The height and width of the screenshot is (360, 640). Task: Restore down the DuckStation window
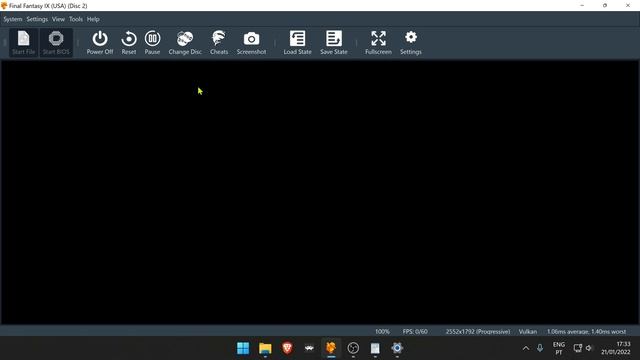(x=605, y=5)
